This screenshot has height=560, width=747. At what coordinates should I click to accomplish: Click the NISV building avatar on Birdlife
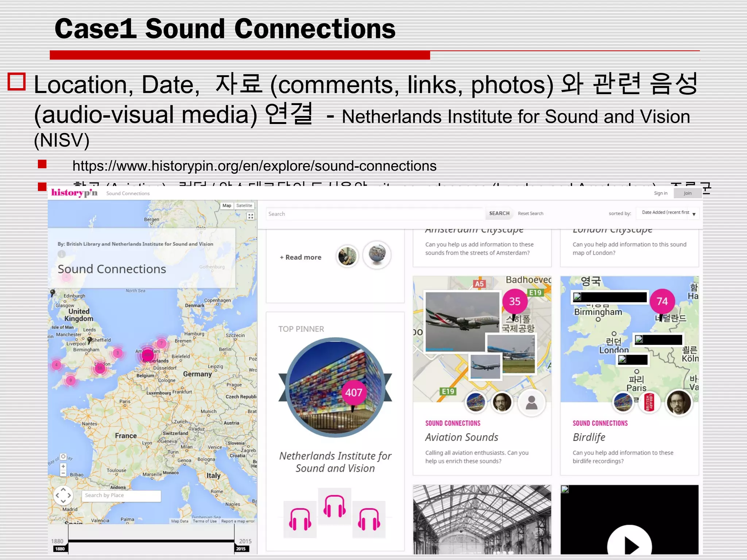tap(623, 402)
